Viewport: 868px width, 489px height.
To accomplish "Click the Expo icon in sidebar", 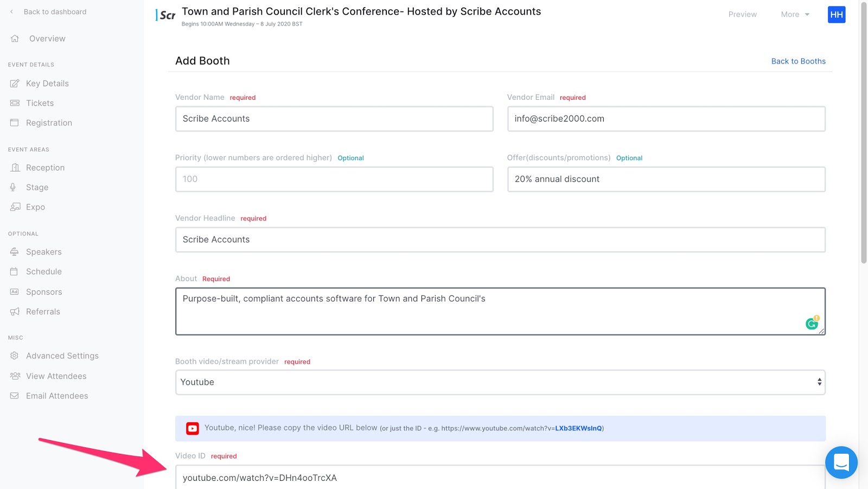I will pos(15,207).
